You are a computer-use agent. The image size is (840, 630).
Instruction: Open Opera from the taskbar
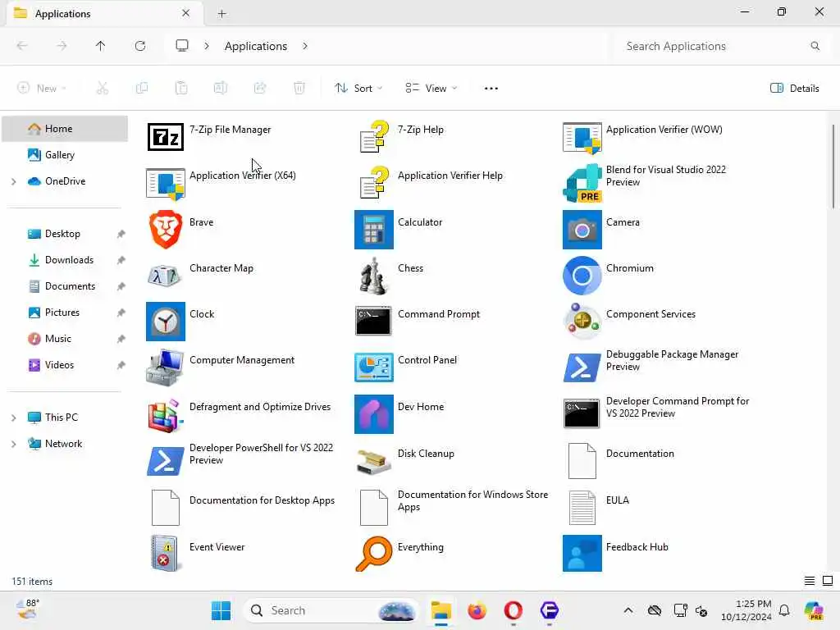coord(514,610)
